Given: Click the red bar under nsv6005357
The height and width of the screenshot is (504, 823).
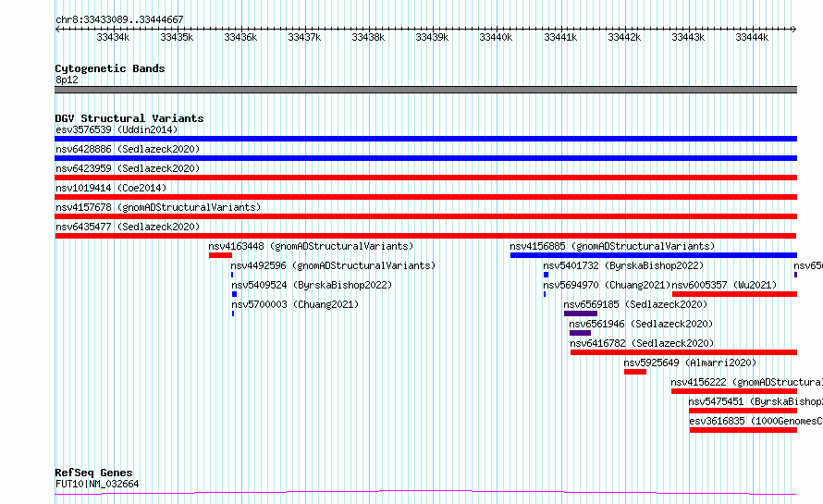Looking at the screenshot, I should pyautogui.click(x=735, y=294).
